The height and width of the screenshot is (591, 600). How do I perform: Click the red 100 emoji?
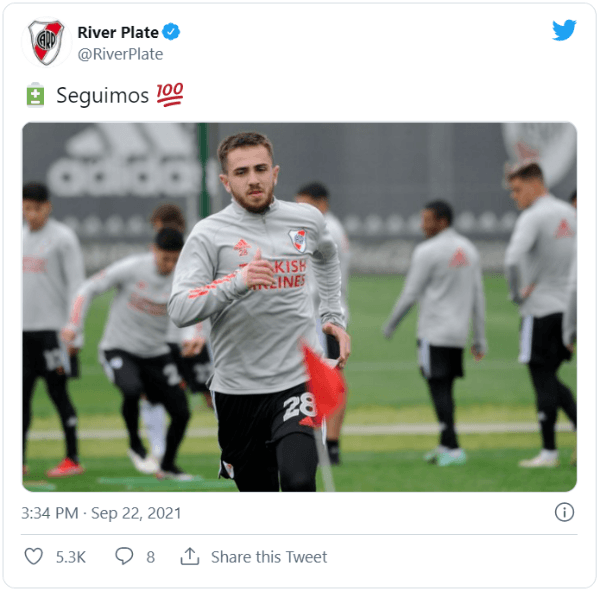tap(170, 95)
